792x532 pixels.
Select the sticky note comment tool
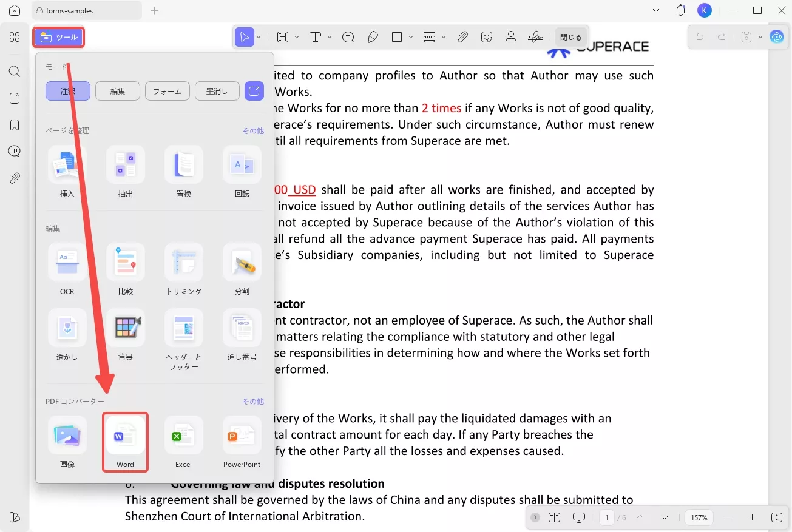pyautogui.click(x=348, y=38)
